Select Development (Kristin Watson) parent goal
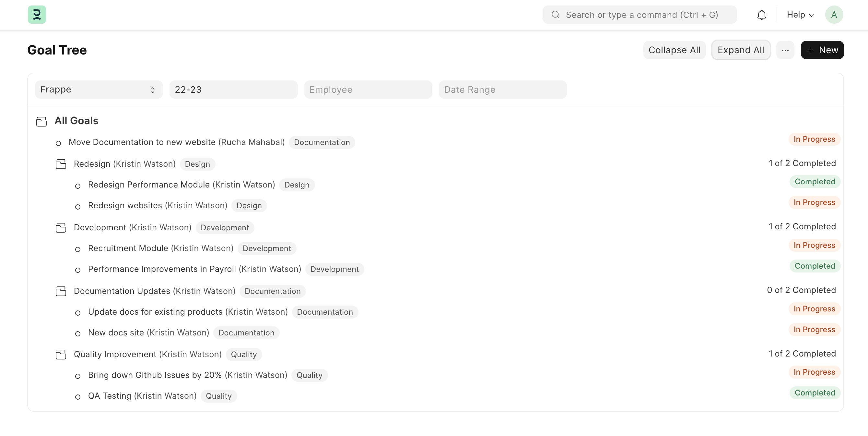 click(x=133, y=227)
